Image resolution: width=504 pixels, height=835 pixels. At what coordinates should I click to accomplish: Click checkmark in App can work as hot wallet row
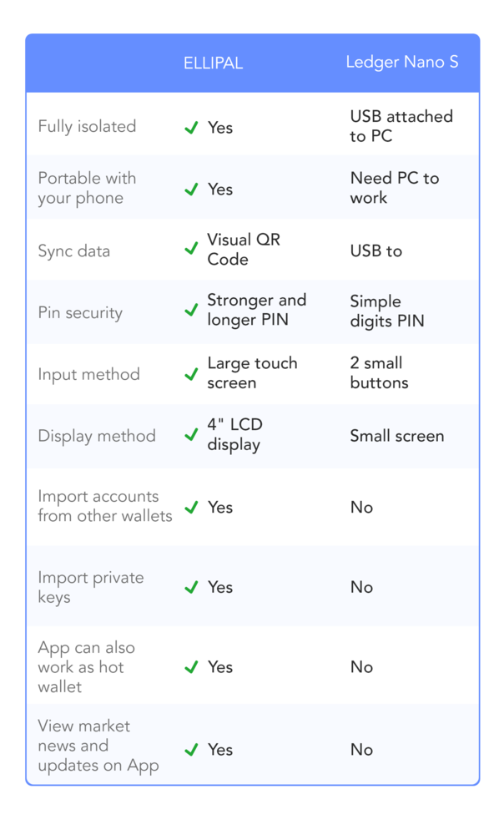[x=191, y=667]
